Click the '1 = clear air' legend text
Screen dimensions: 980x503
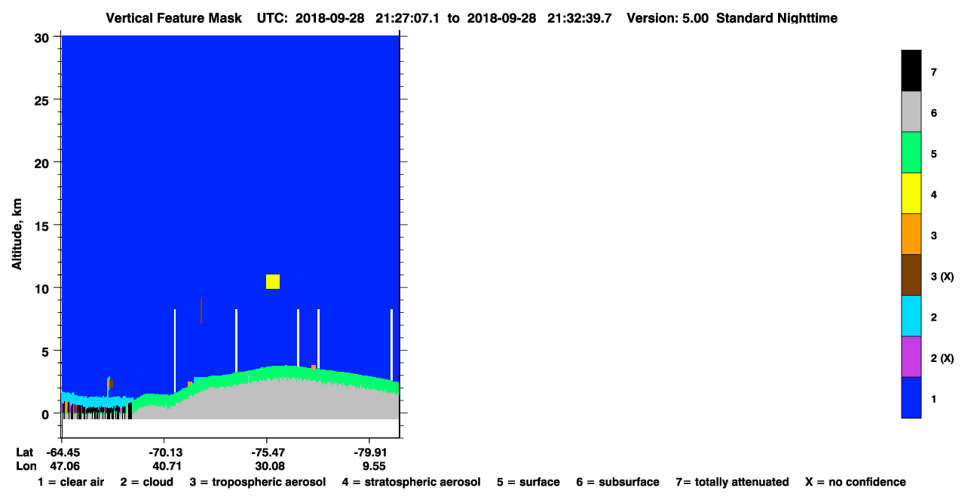[71, 482]
